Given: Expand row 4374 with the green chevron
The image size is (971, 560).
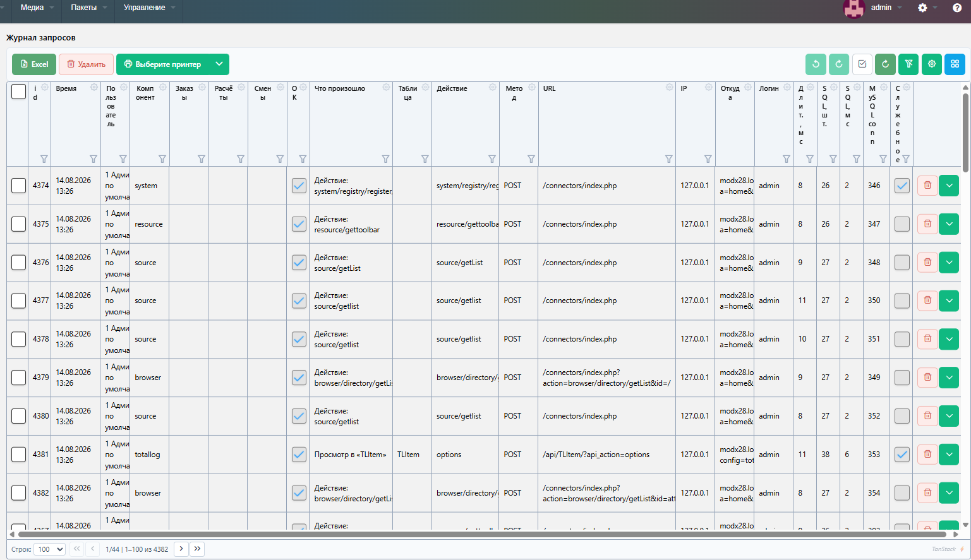Looking at the screenshot, I should tap(949, 186).
